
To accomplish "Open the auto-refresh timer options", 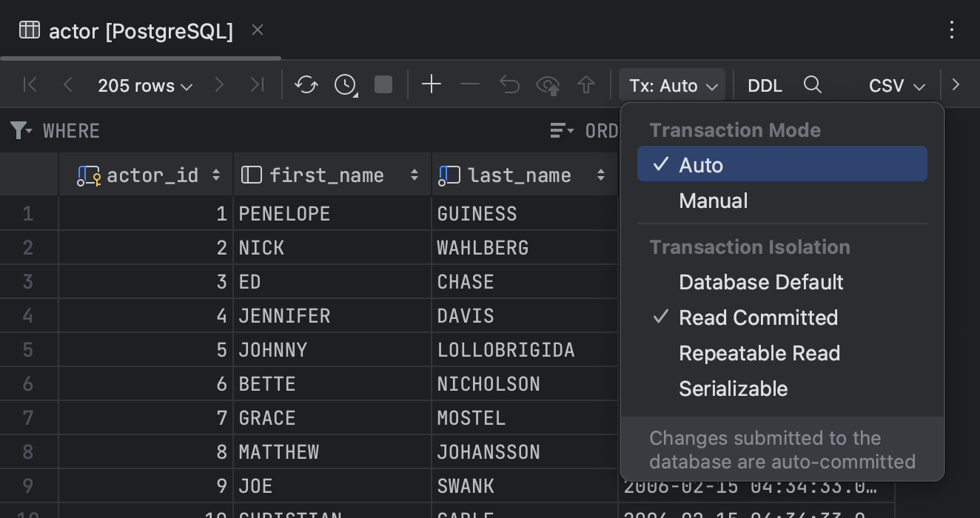I will coord(344,84).
